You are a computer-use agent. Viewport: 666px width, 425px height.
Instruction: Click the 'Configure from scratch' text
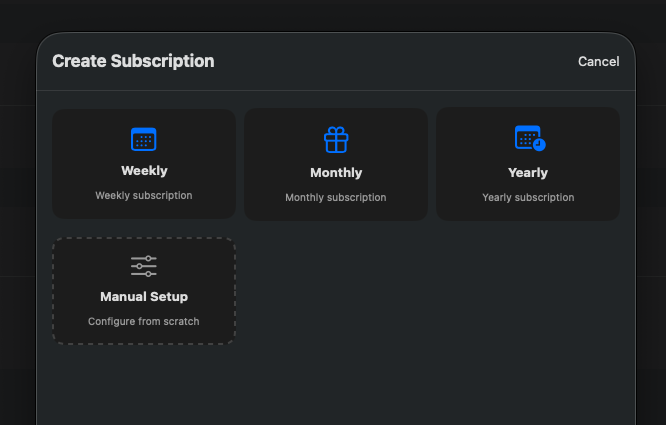pyautogui.click(x=144, y=321)
